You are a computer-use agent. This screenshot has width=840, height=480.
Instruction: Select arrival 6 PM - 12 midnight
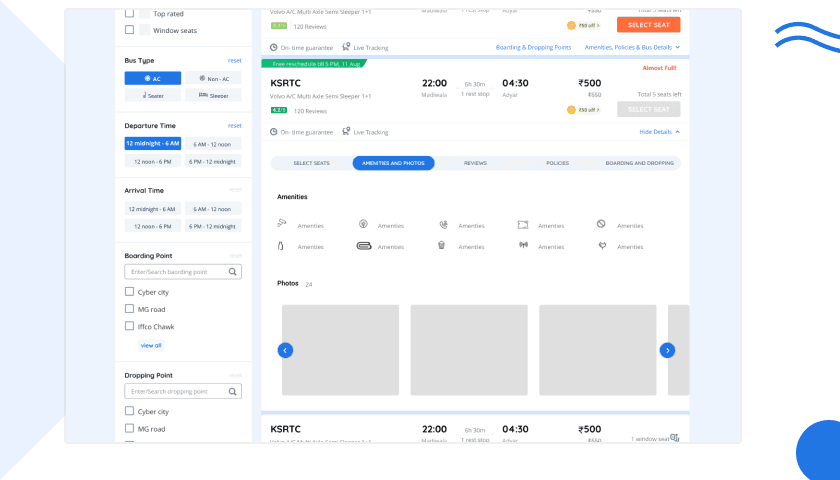(x=213, y=226)
